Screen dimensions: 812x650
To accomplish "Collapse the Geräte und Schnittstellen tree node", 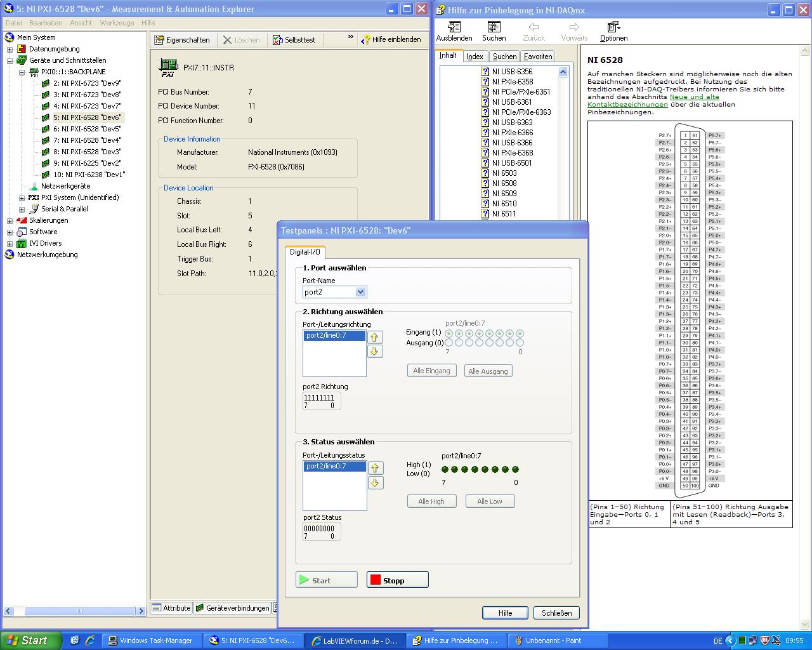I will click(10, 61).
